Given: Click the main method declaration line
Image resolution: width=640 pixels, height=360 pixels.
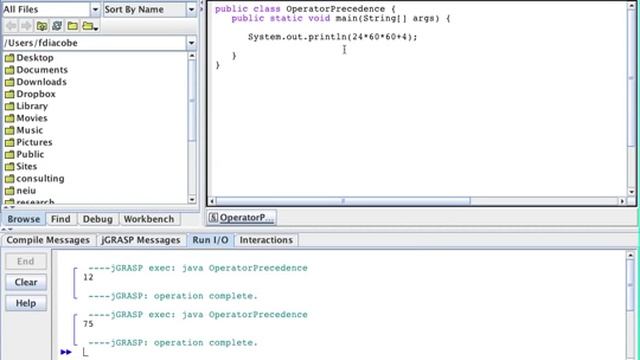Looking at the screenshot, I should click(x=341, y=18).
